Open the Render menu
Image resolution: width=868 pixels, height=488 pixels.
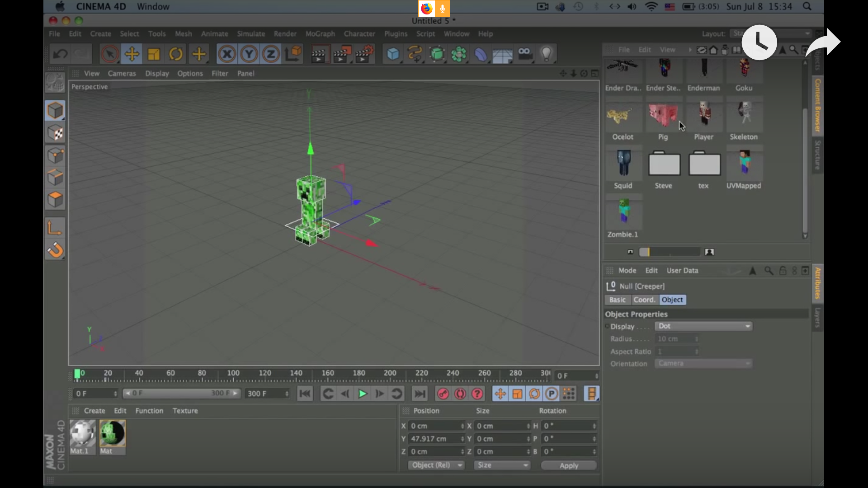click(x=285, y=34)
